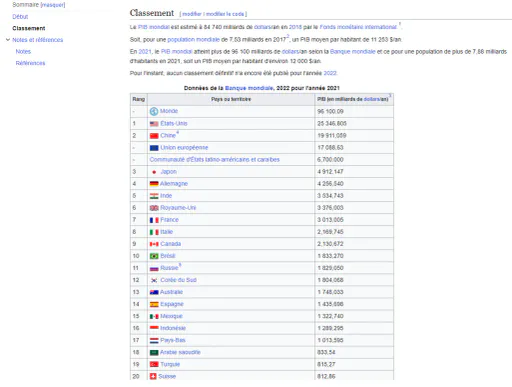This screenshot has width=512, height=387.
Task: Click the Australia flag icon
Action: [x=154, y=292]
